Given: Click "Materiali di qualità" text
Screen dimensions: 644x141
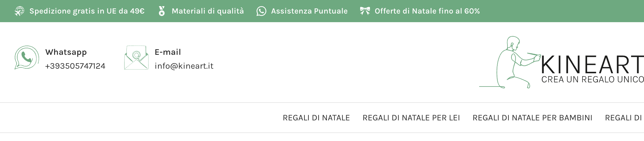Looking at the screenshot, I should click(x=208, y=11).
